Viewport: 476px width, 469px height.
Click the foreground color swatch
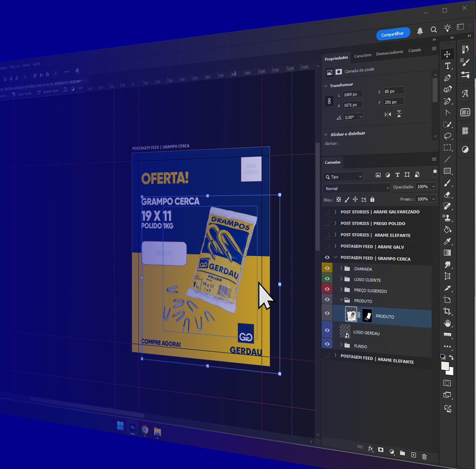445,366
